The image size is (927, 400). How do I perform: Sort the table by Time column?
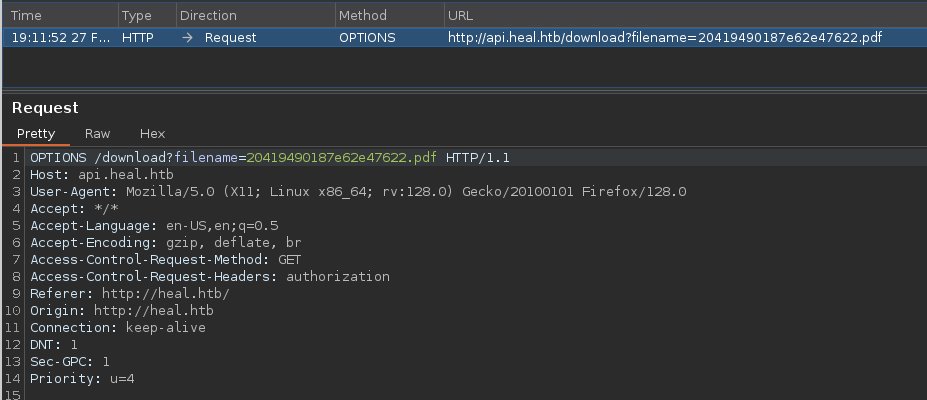[x=26, y=16]
